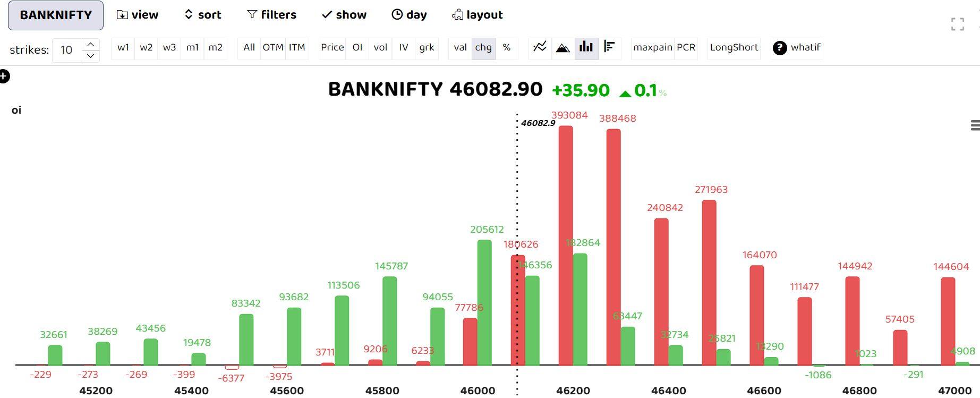Image resolution: width=980 pixels, height=398 pixels.
Task: Open the sort menu
Action: (x=202, y=15)
